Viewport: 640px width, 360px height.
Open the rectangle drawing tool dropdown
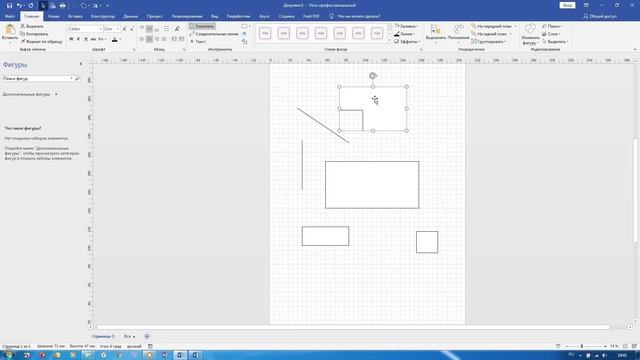coord(250,26)
